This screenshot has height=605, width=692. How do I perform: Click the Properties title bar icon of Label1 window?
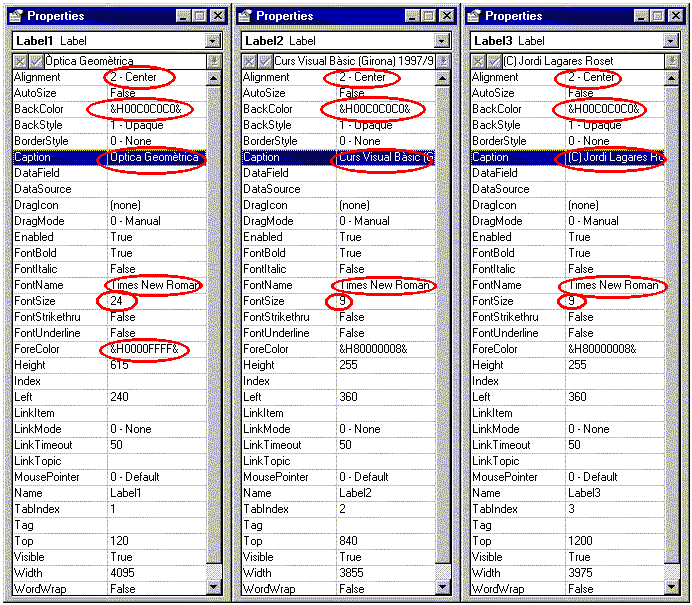tap(17, 16)
